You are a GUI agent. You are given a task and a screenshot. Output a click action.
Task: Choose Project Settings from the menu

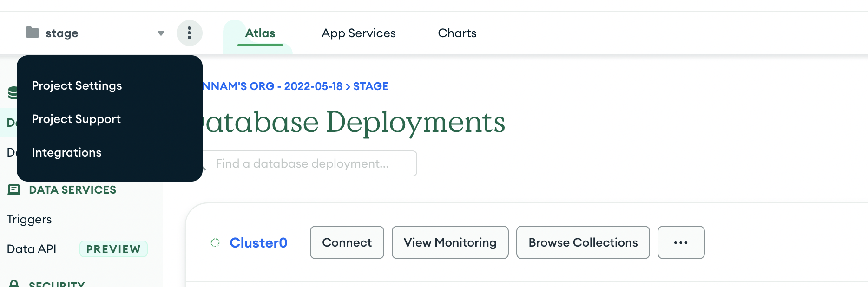click(77, 85)
